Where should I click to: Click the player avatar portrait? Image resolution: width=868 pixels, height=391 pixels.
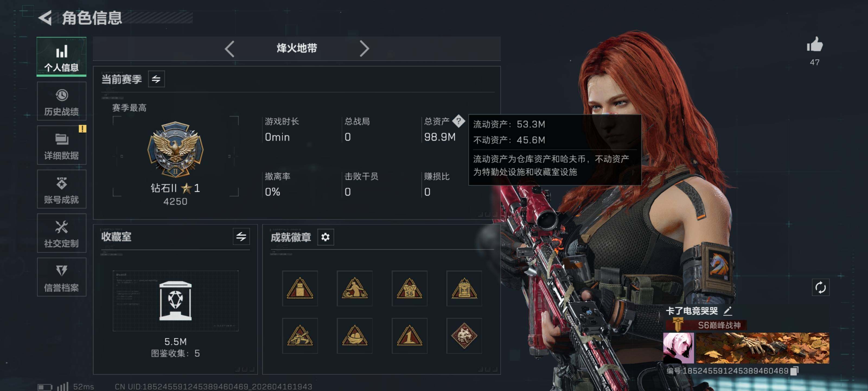click(678, 348)
